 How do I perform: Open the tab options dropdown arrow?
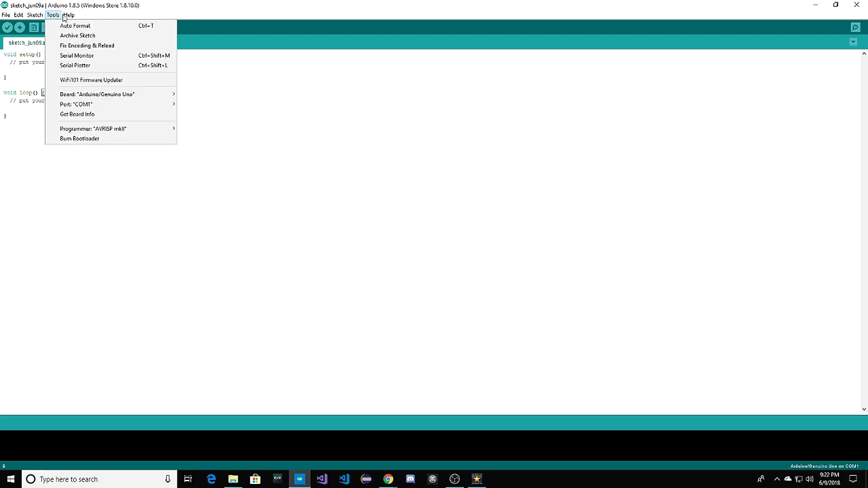(x=853, y=42)
